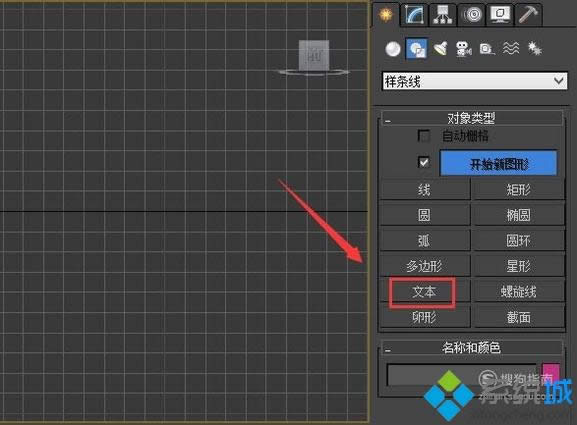Image resolution: width=577 pixels, height=425 pixels.
Task: Click the 螺旋线 button
Action: (518, 292)
